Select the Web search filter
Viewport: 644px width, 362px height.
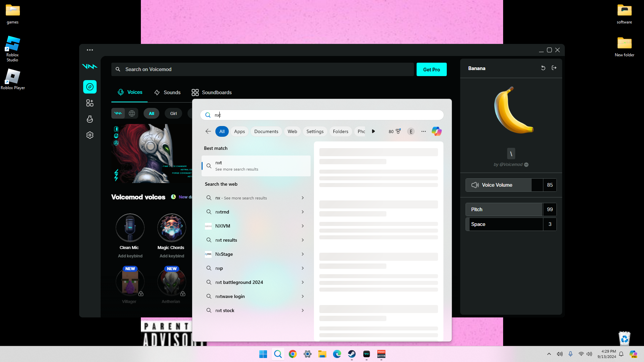[x=292, y=131]
